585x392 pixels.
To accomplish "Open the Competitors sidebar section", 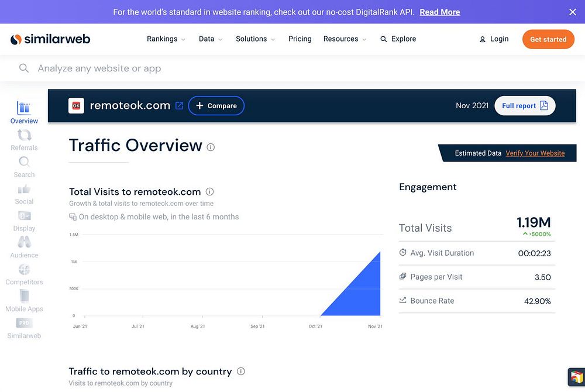I will click(24, 274).
